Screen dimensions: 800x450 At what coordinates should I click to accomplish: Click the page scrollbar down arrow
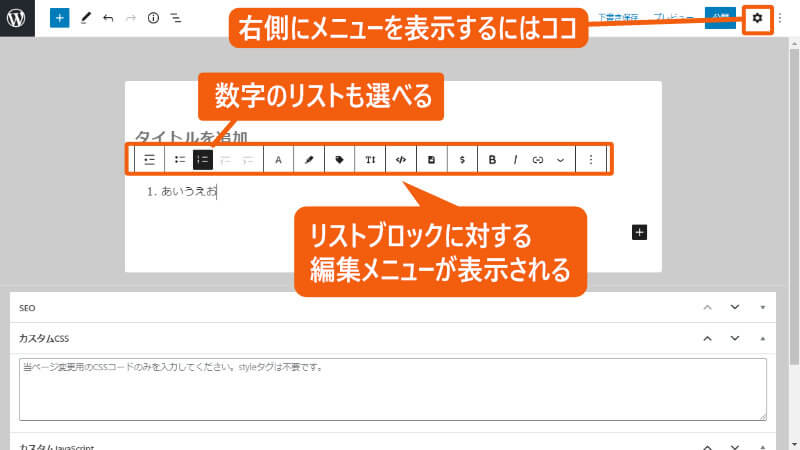(794, 445)
